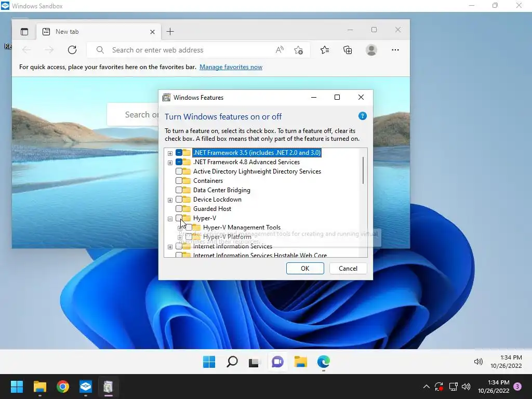Image resolution: width=532 pixels, height=399 pixels.
Task: Enable Hyper-V Management Tools checkbox
Action: click(189, 228)
